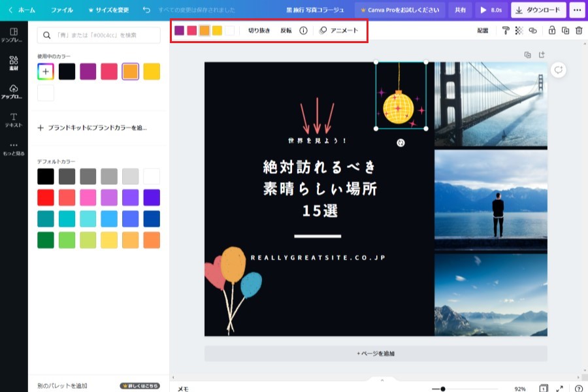Add a new color with the rainbow plus swatch
Screen dimensions: 588x392
click(x=46, y=72)
